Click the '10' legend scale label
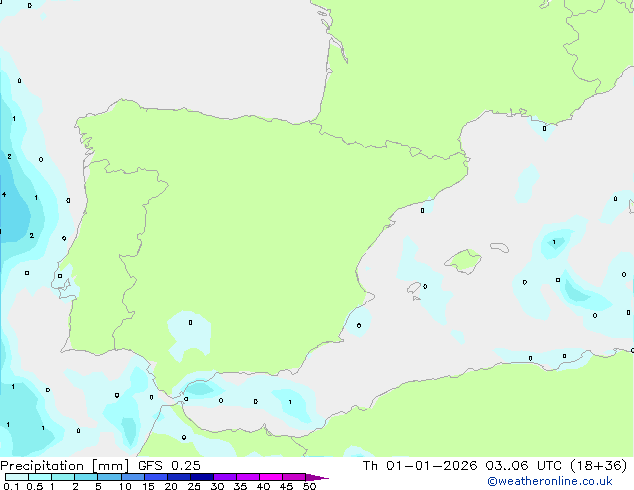Image resolution: width=634 pixels, height=490 pixels. pyautogui.click(x=125, y=486)
